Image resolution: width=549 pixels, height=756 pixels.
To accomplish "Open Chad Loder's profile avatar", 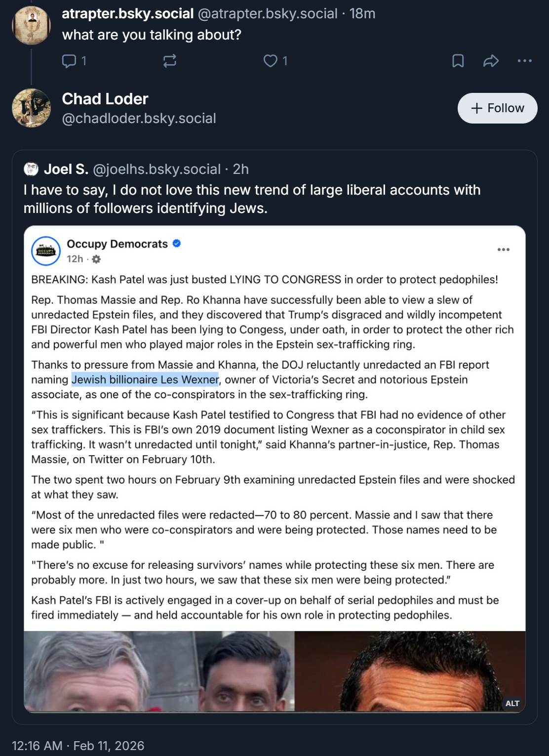I will pos(31,108).
